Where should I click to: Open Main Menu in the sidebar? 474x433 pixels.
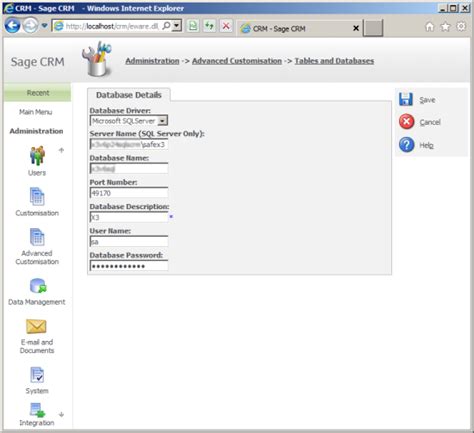[36, 112]
